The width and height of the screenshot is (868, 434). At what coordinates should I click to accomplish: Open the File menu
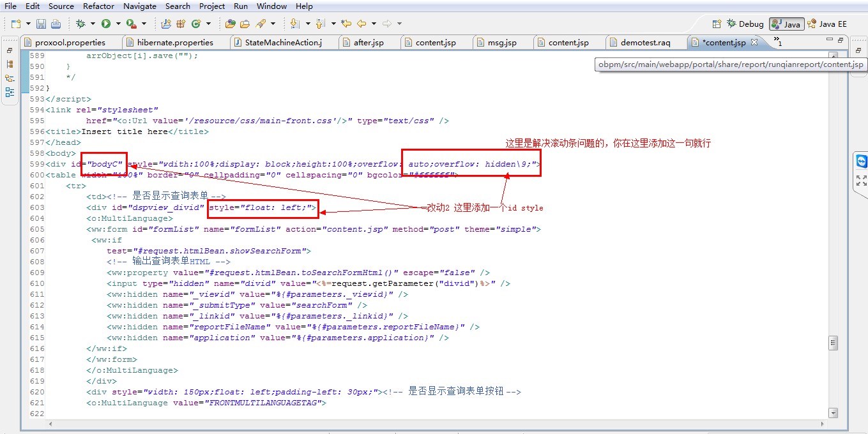click(x=10, y=6)
